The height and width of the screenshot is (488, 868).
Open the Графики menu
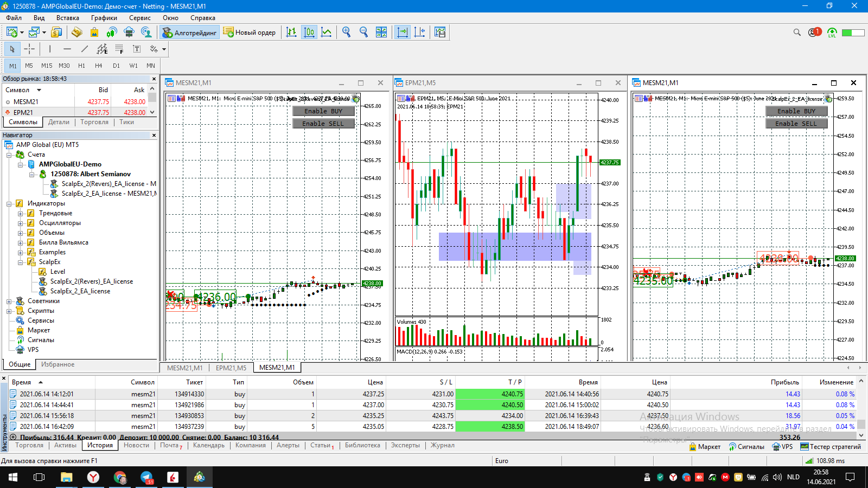[104, 18]
